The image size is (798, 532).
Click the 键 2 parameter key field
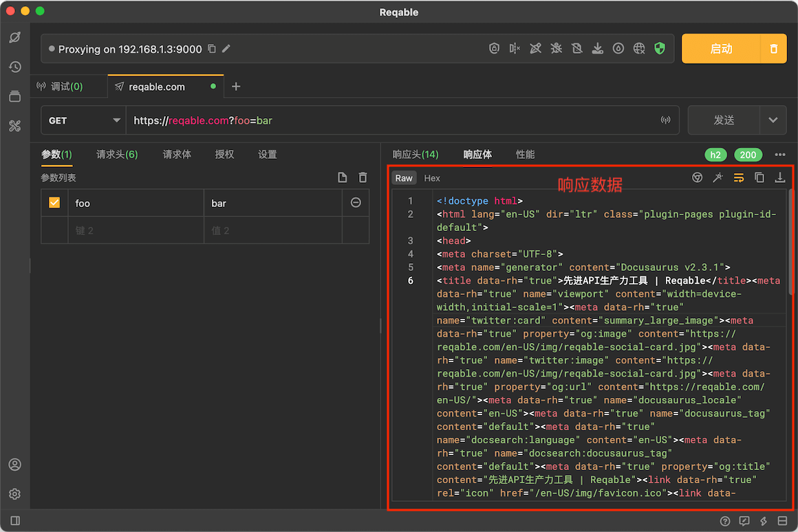[136, 230]
